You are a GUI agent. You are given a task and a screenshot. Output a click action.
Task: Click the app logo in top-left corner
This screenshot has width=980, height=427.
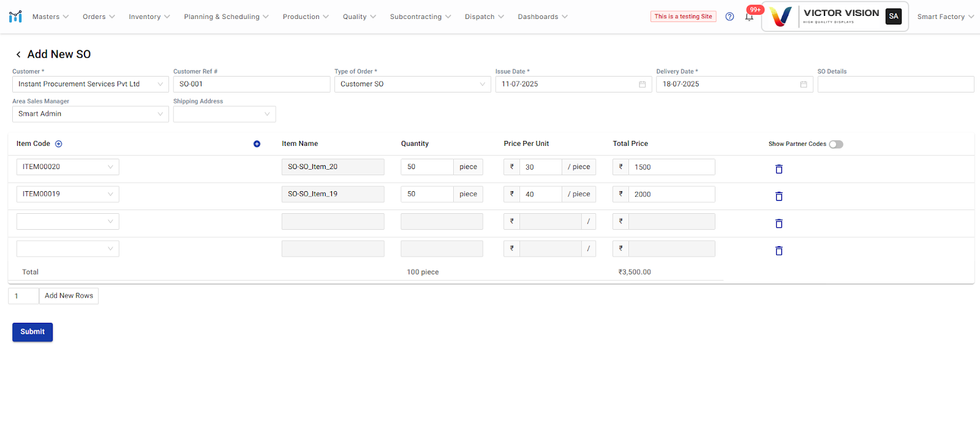[x=15, y=17]
